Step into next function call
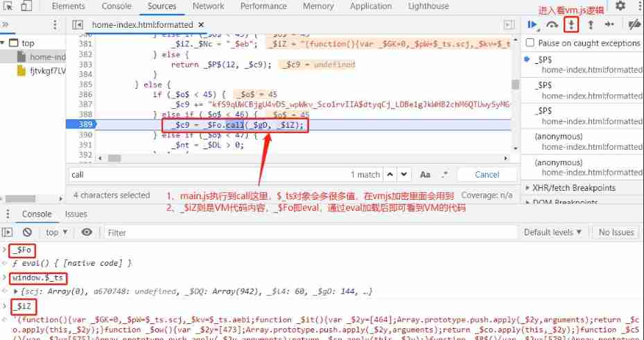The image size is (644, 340). coord(571,25)
